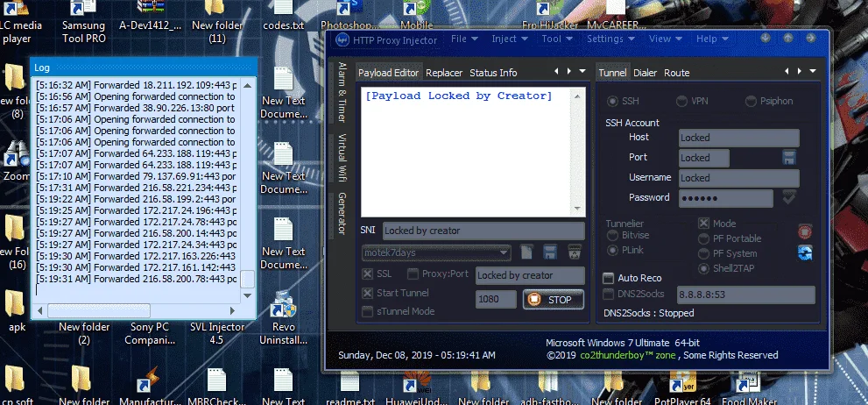Select New folder (11) on desktop
This screenshot has height=405, width=868.
click(x=217, y=22)
